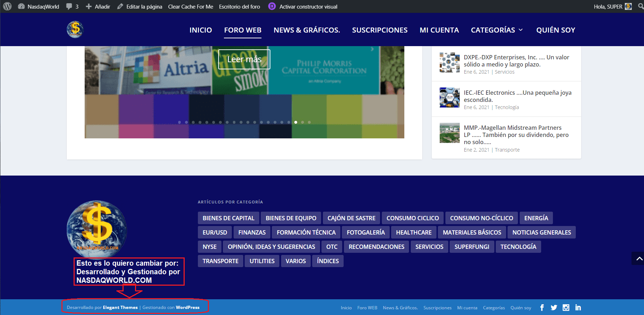The height and width of the screenshot is (315, 644).
Task: Click UTILITIES category tag
Action: [262, 261]
